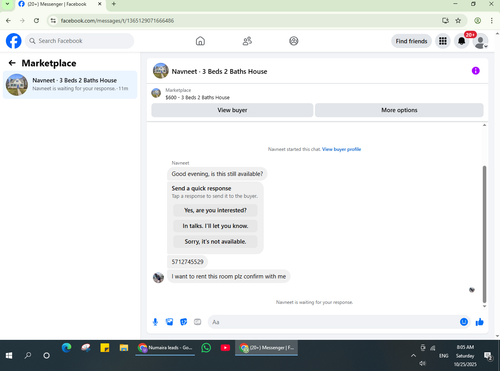The image size is (500, 371).
Task: Open the View buyer profile link
Action: [x=341, y=149]
